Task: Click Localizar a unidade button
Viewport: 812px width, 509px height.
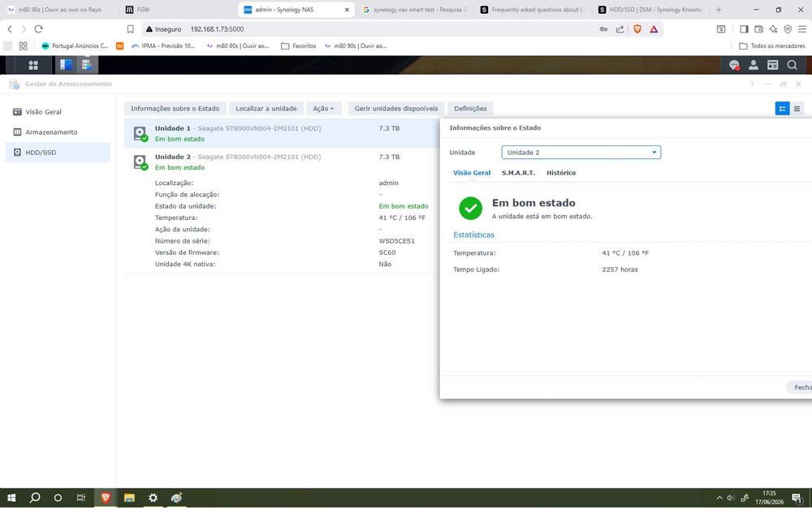Action: [x=266, y=108]
